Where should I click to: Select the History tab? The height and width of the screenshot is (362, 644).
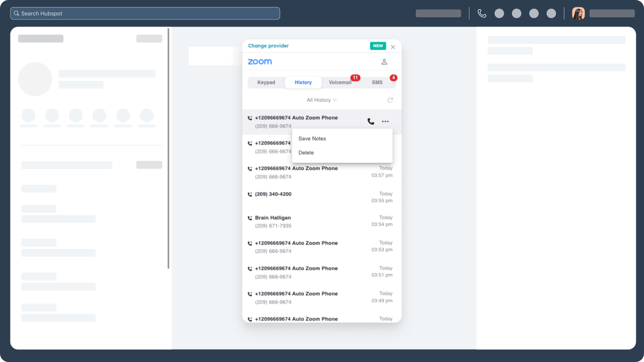point(303,82)
